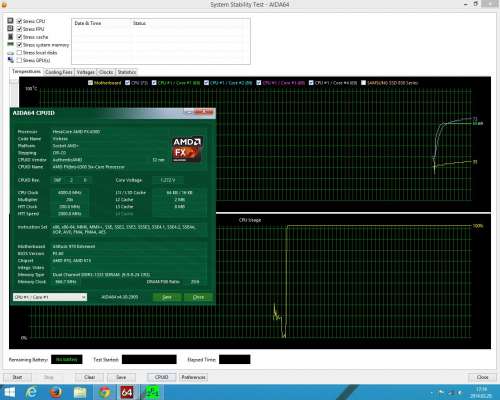Image resolution: width=500 pixels, height=400 pixels.
Task: Click the AMD FX logo in CPUID window
Action: click(x=187, y=149)
